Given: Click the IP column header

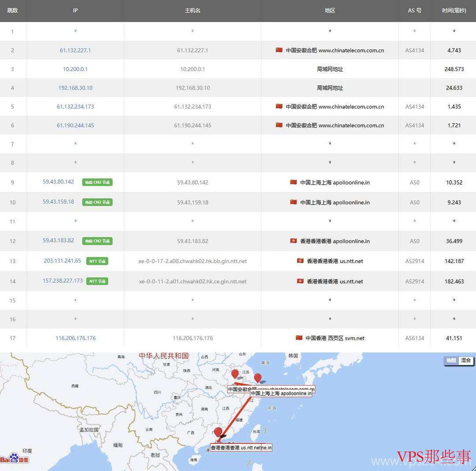Looking at the screenshot, I should coord(75,11).
